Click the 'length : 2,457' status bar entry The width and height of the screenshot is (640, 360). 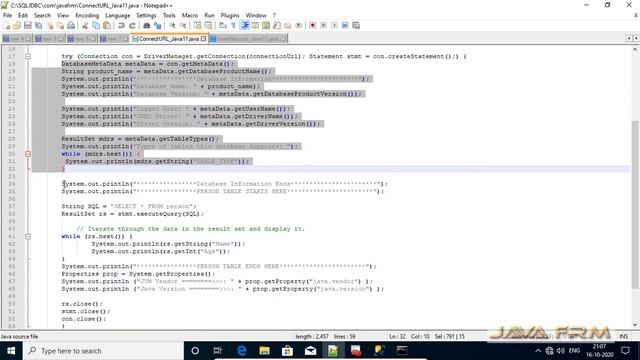312,336
